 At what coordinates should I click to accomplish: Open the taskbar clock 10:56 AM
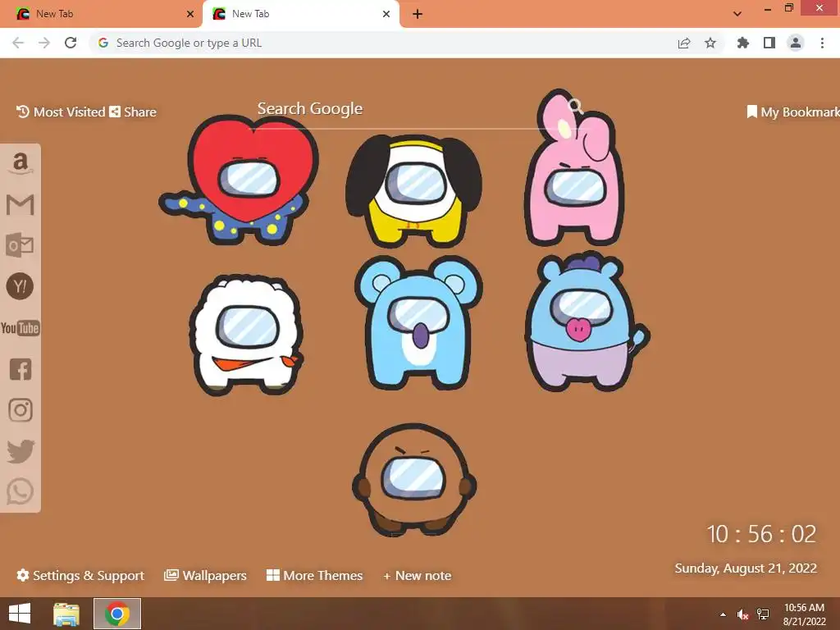tap(804, 614)
